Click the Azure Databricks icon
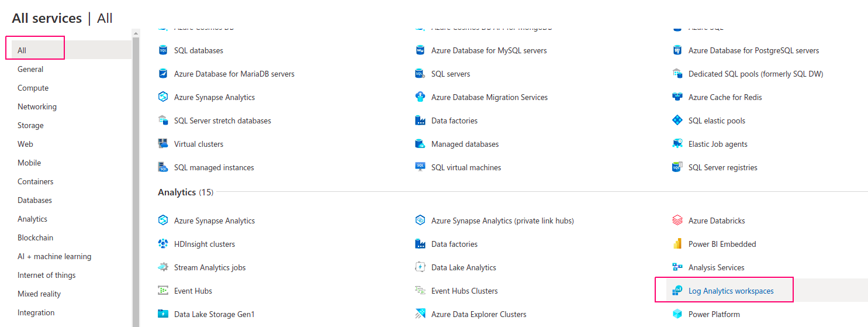 tap(677, 221)
